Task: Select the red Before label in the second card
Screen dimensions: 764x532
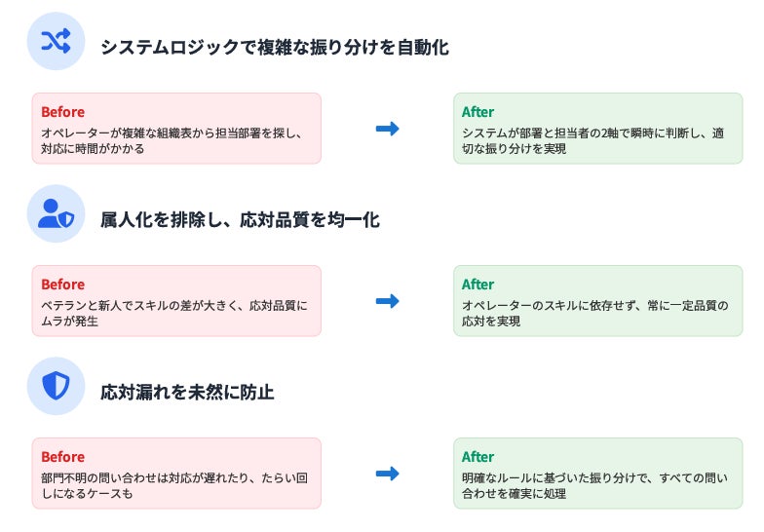Action: [62, 285]
